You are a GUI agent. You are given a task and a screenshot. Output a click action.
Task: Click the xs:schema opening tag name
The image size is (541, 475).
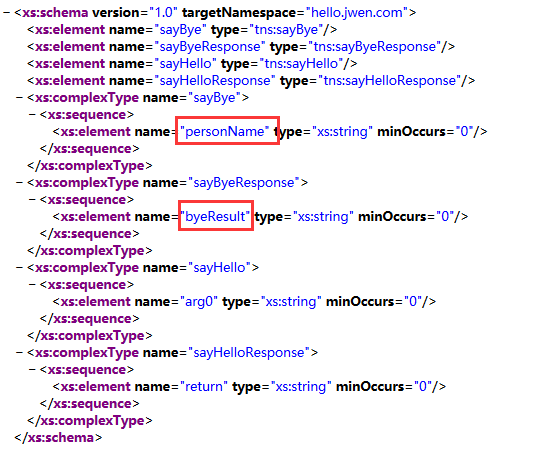pyautogui.click(x=55, y=13)
